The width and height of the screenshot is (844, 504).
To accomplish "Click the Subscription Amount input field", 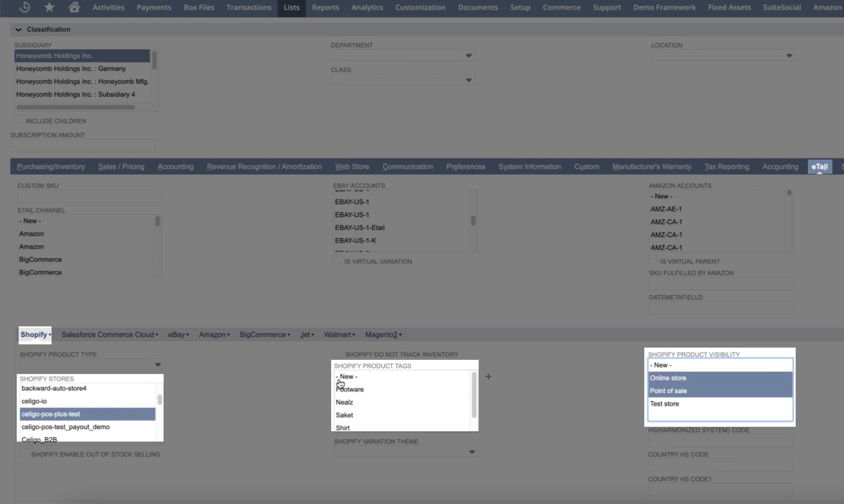I will click(x=82, y=145).
